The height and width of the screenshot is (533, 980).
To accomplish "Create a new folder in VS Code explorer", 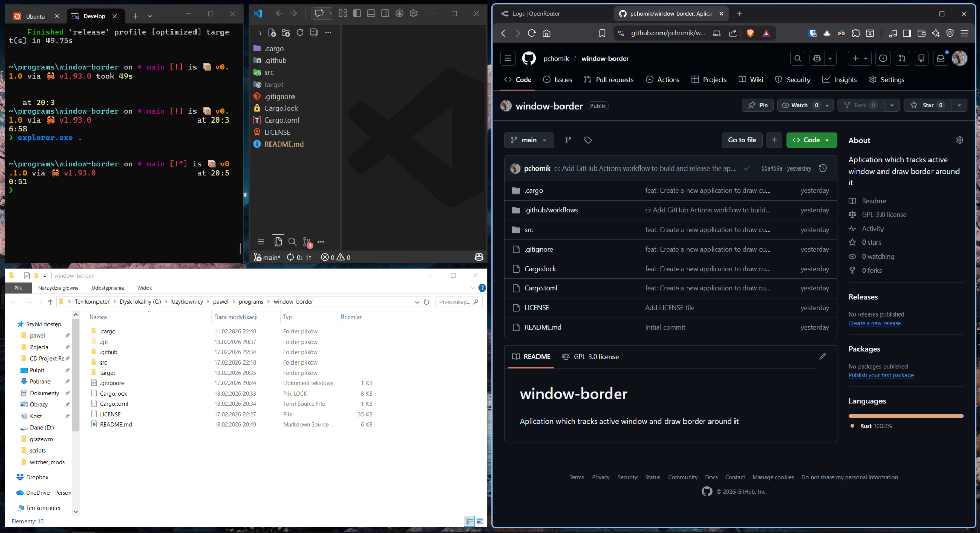I will (x=286, y=33).
